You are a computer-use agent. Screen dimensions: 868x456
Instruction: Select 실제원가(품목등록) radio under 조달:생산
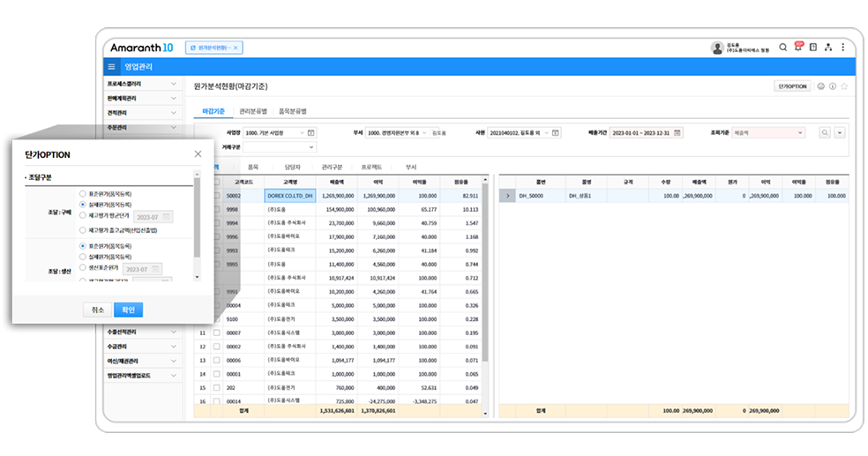pyautogui.click(x=83, y=257)
